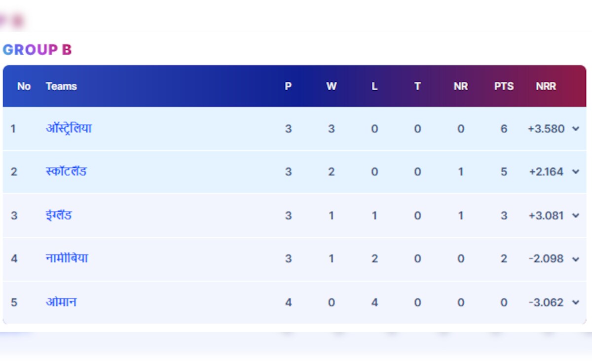Click the Teams column header
The width and height of the screenshot is (592, 364).
pos(61,86)
